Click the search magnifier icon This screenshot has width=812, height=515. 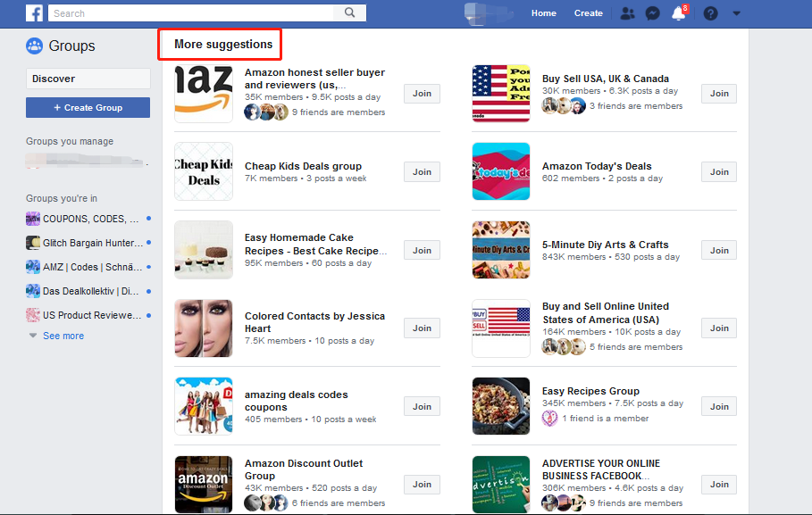350,12
